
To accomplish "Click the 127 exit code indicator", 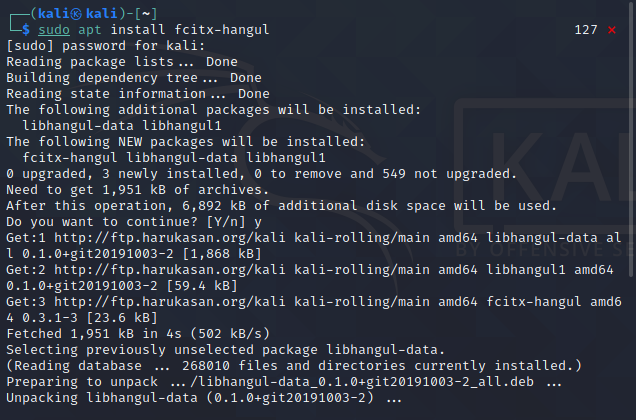I will 586,30.
